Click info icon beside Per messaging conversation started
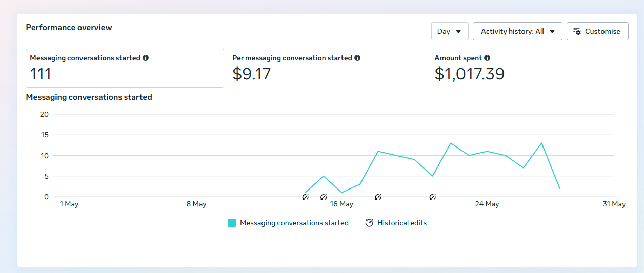The height and width of the screenshot is (273, 644). (357, 58)
